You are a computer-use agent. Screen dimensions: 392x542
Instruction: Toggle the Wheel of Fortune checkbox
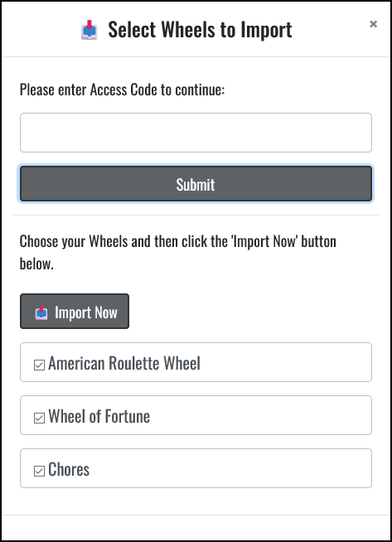point(40,418)
